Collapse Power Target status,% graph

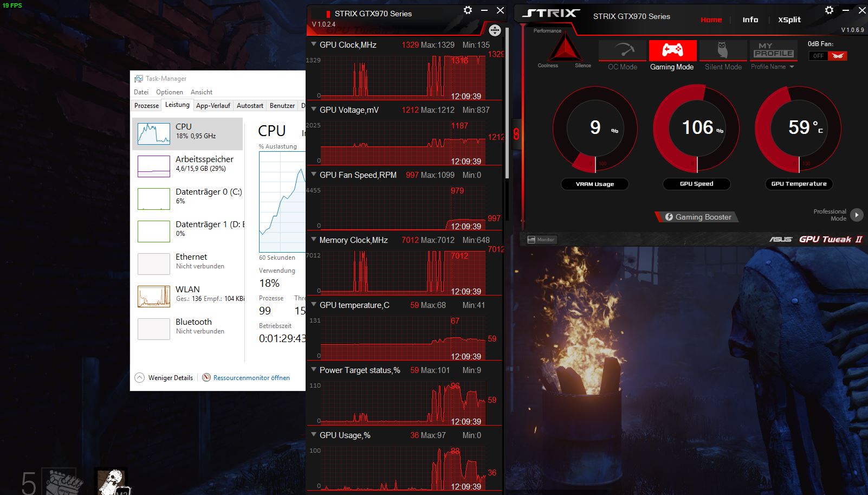pyautogui.click(x=314, y=370)
